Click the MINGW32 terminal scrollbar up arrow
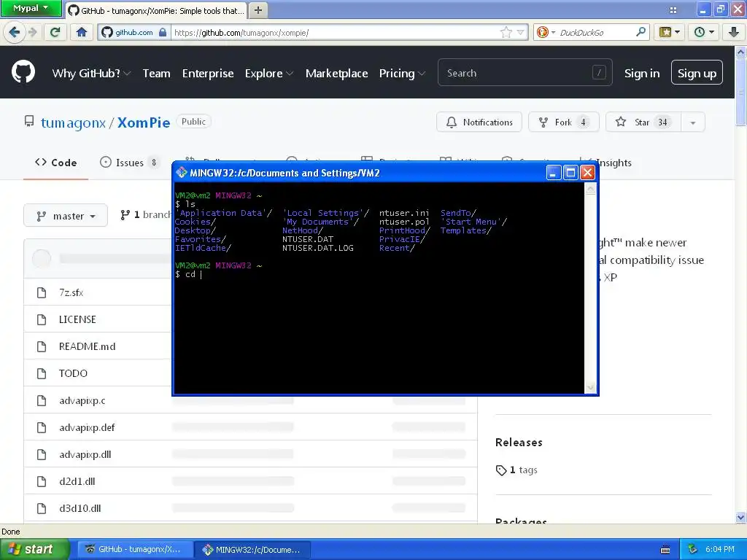Viewport: 747px width, 560px height. coord(590,190)
